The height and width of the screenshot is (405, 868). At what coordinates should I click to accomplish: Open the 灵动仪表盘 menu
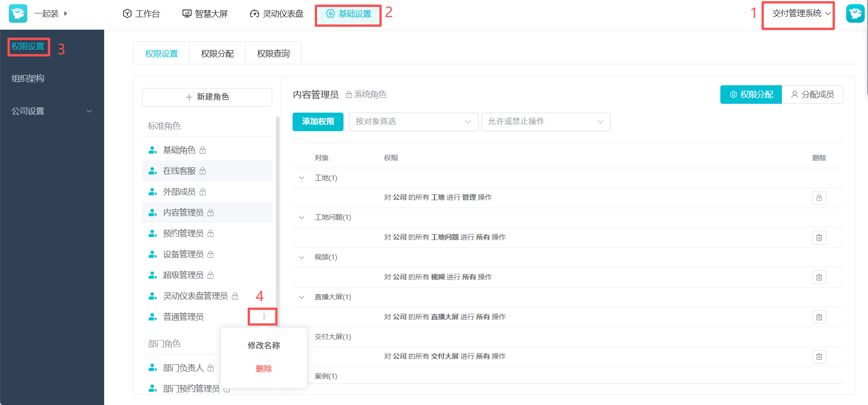click(x=277, y=14)
